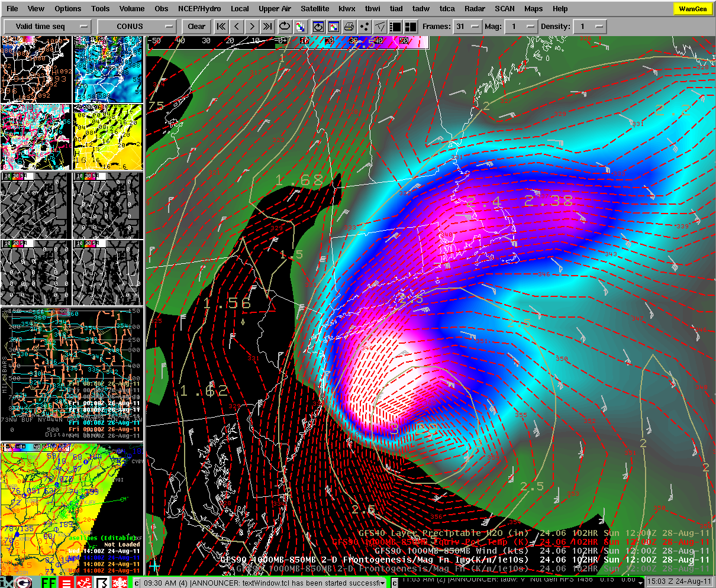716x588 pixels.
Task: Toggle the Equiv Pot Temp legend entry
Action: [x=520, y=541]
